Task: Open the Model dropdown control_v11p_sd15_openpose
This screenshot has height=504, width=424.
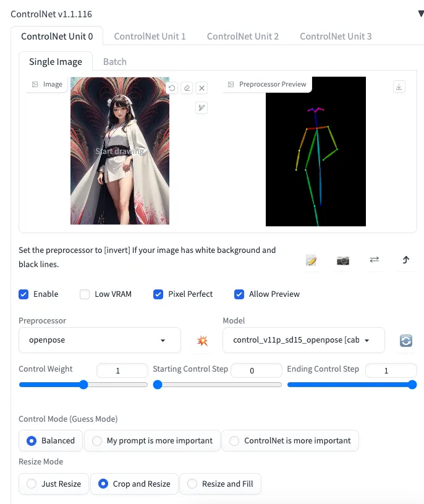Action: (303, 340)
